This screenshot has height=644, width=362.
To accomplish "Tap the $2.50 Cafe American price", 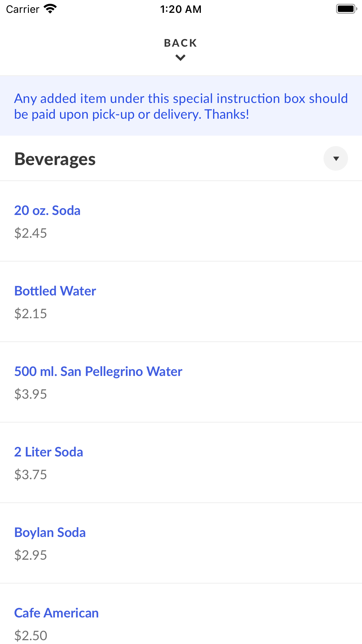I will (31, 636).
